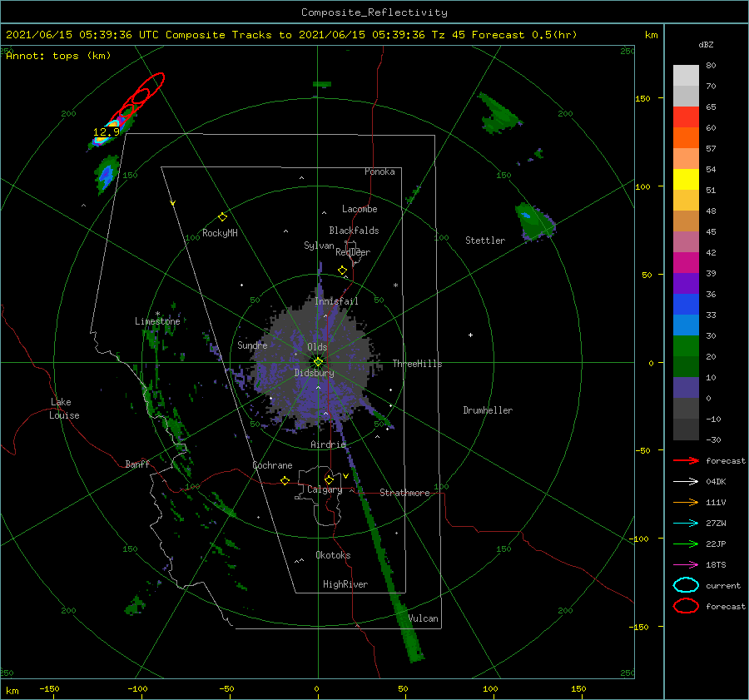The height and width of the screenshot is (700, 749).
Task: Click the Innisfail city label
Action: tap(336, 301)
